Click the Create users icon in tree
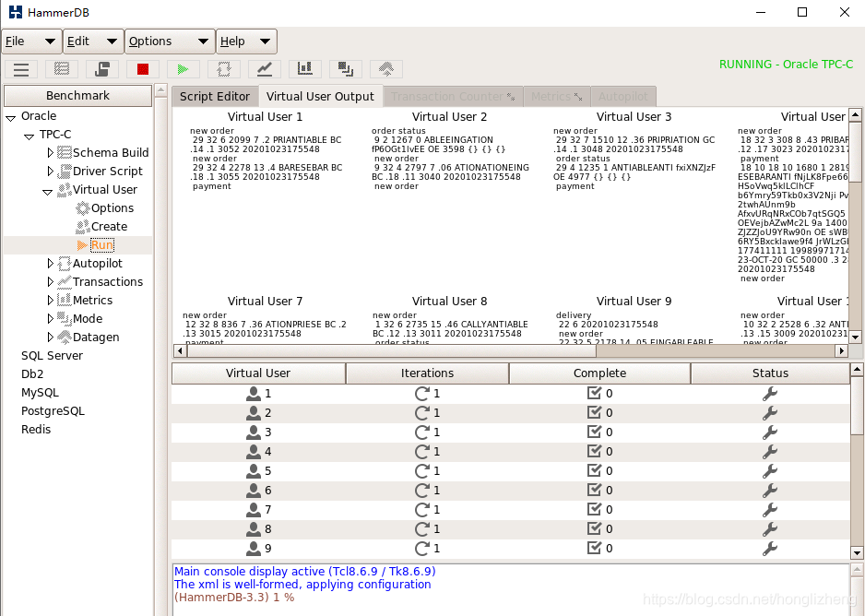Screen dimensions: 865x616 (x=83, y=227)
